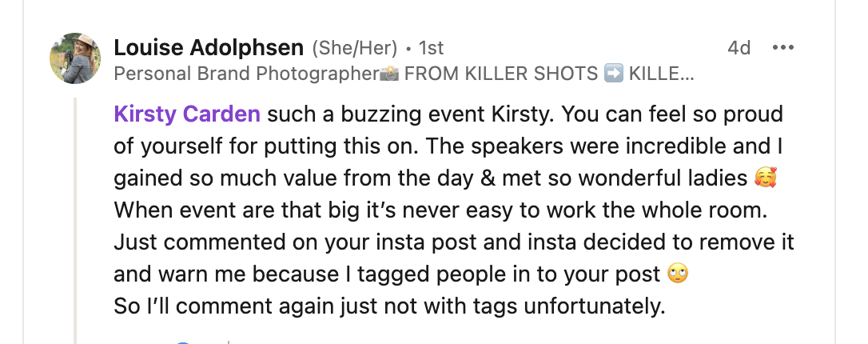
Task: Click the blue reaction icon below comment
Action: point(185,342)
